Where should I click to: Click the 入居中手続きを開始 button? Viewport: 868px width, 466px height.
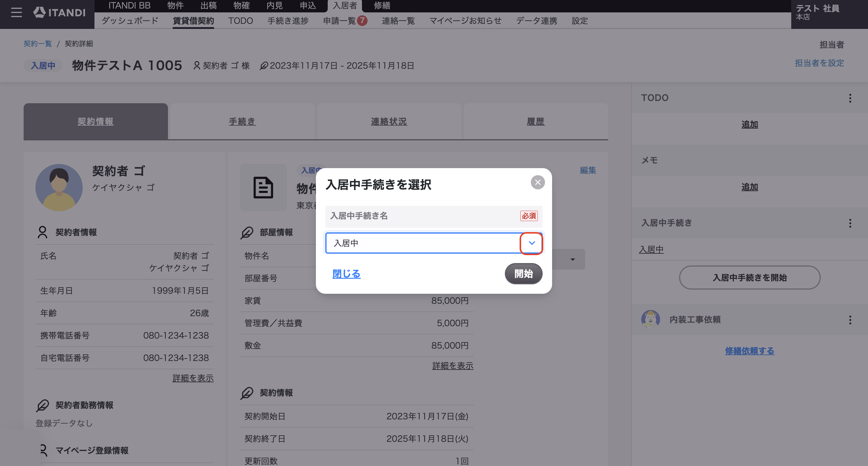(x=749, y=278)
